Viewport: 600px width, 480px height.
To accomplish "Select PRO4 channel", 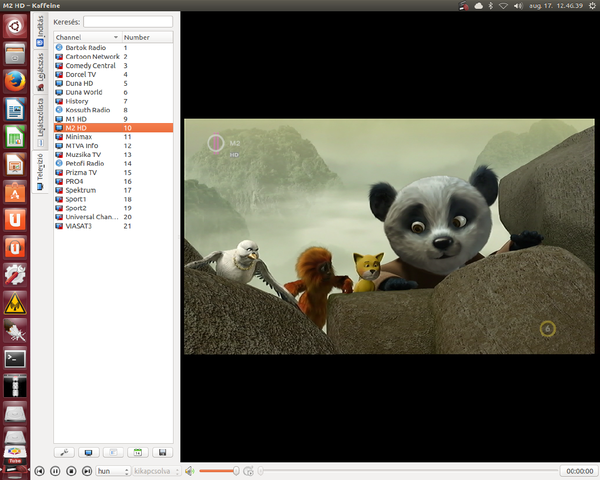I will 113,181.
